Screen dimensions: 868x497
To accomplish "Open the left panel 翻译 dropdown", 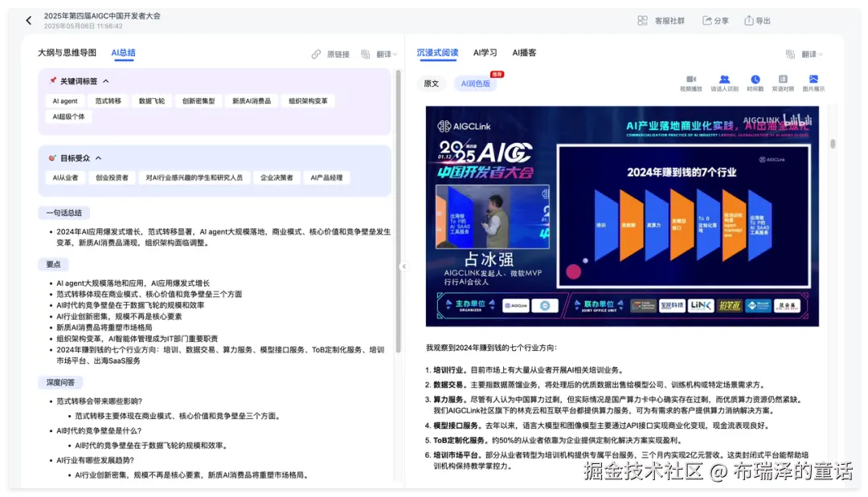I will tap(387, 54).
